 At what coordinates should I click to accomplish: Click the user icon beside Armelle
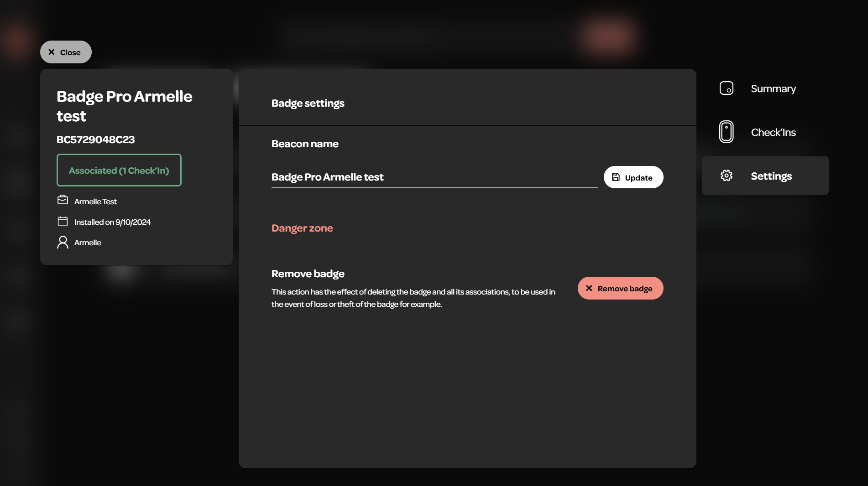pos(63,242)
